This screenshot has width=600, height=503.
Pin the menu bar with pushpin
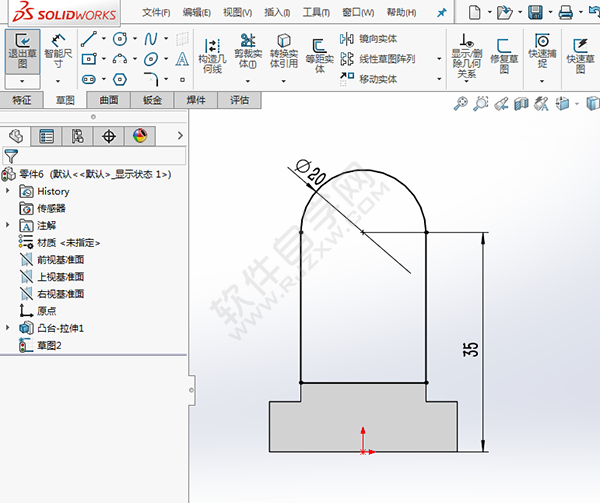442,13
